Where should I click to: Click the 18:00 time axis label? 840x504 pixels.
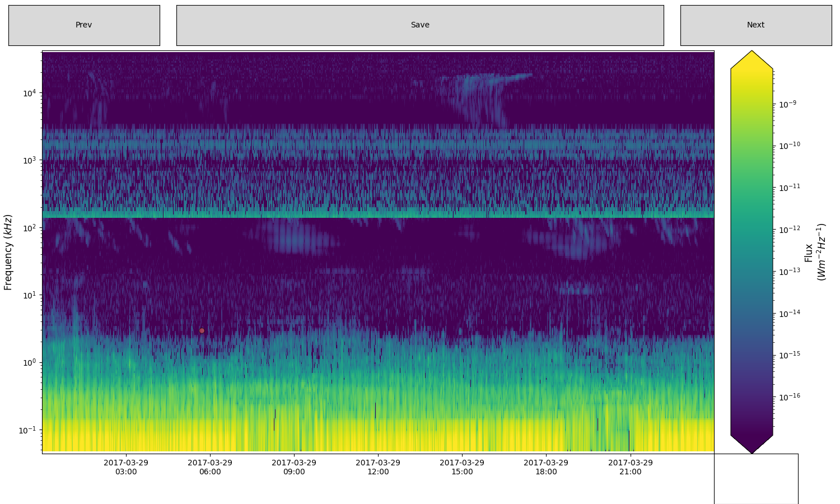pos(546,467)
